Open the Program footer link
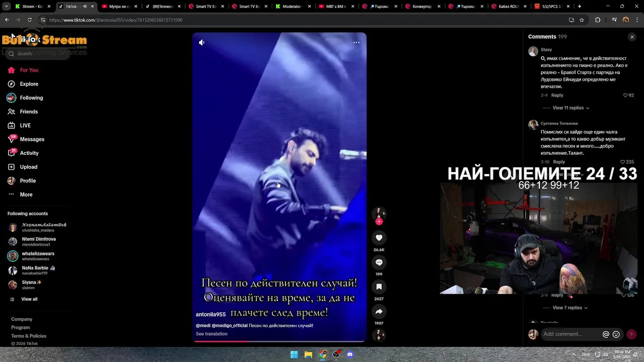The height and width of the screenshot is (362, 644). point(21,328)
